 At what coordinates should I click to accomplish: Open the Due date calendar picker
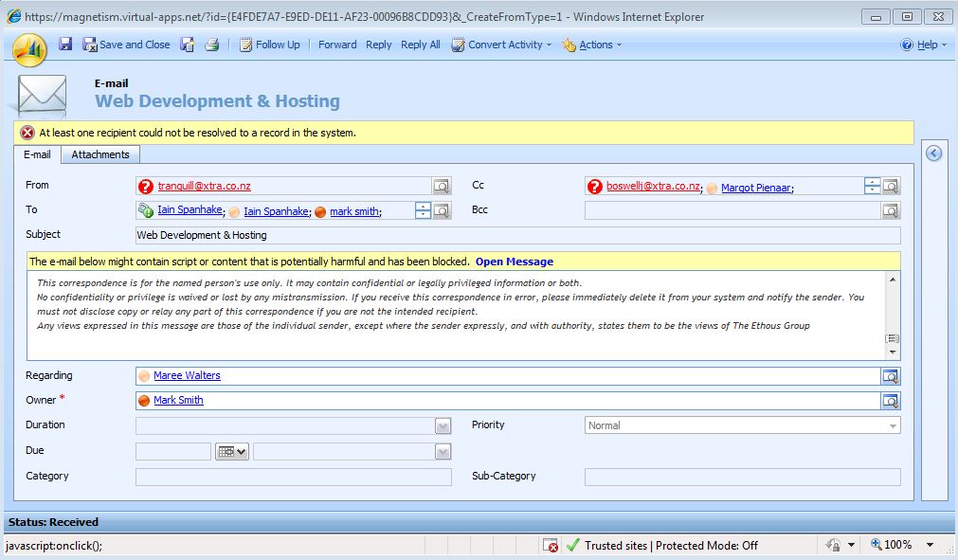tap(231, 452)
